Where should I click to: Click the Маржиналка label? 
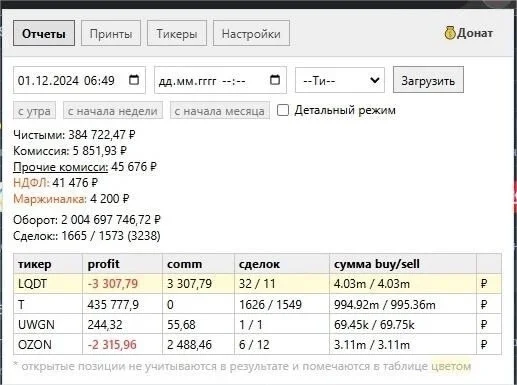click(x=50, y=199)
